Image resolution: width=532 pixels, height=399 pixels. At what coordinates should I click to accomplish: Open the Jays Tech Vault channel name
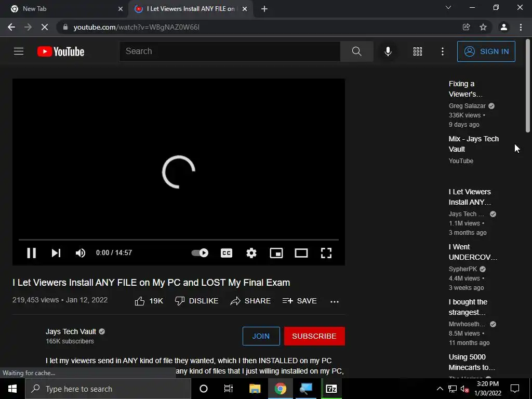[x=71, y=331]
